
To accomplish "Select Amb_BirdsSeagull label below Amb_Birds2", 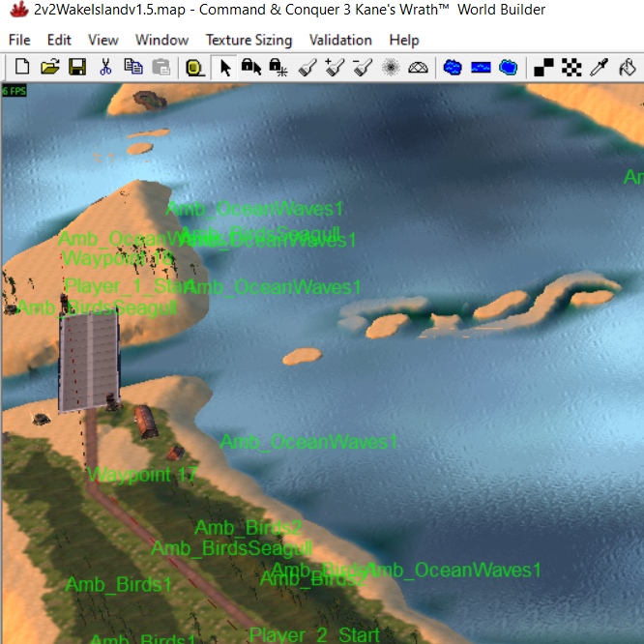I will point(232,548).
